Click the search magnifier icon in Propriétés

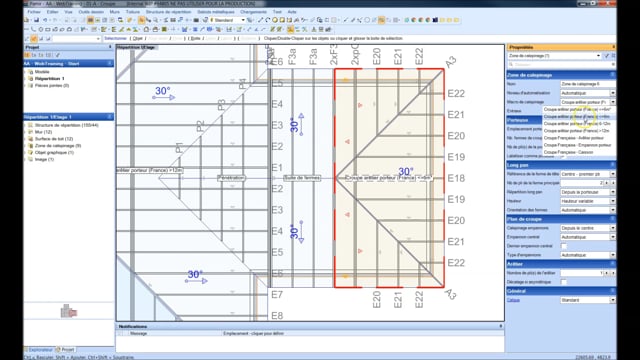[x=511, y=64]
